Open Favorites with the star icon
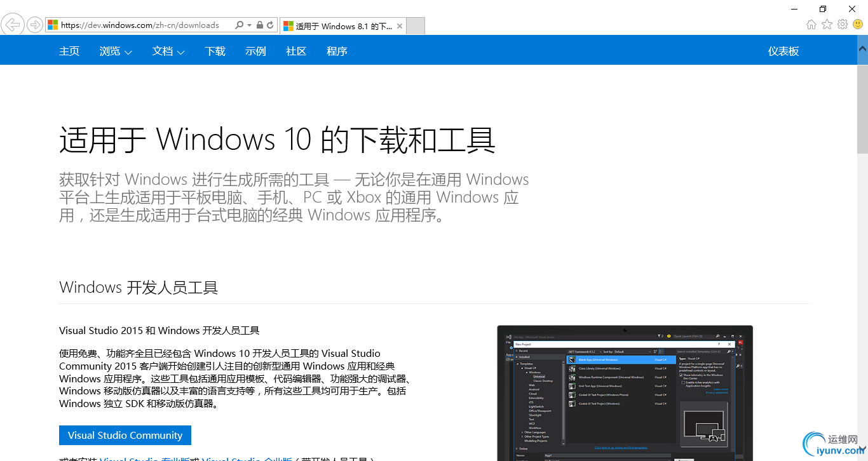The image size is (868, 461). (827, 24)
